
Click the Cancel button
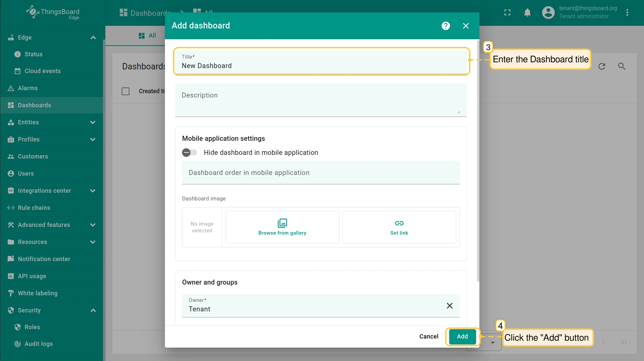coord(428,337)
